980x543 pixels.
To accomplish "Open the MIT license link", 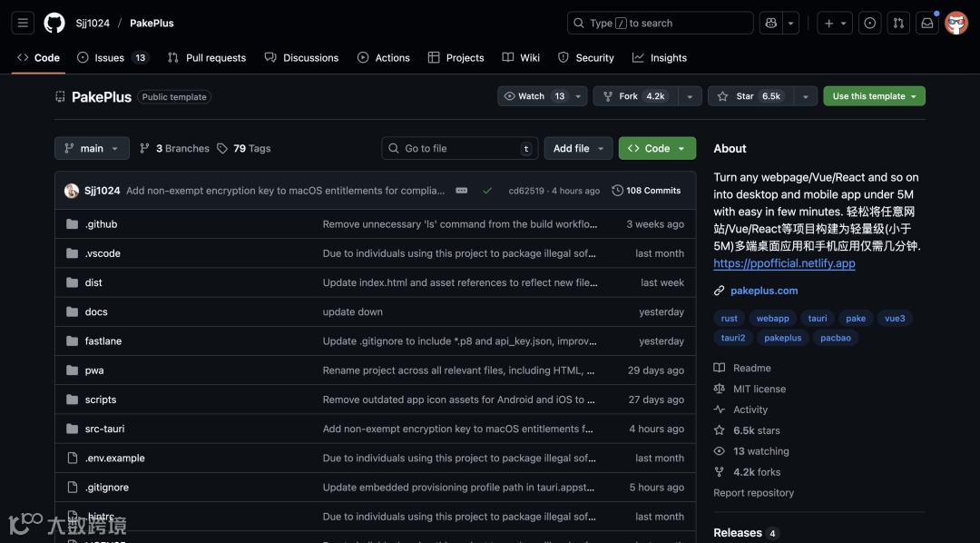I will tap(750, 390).
